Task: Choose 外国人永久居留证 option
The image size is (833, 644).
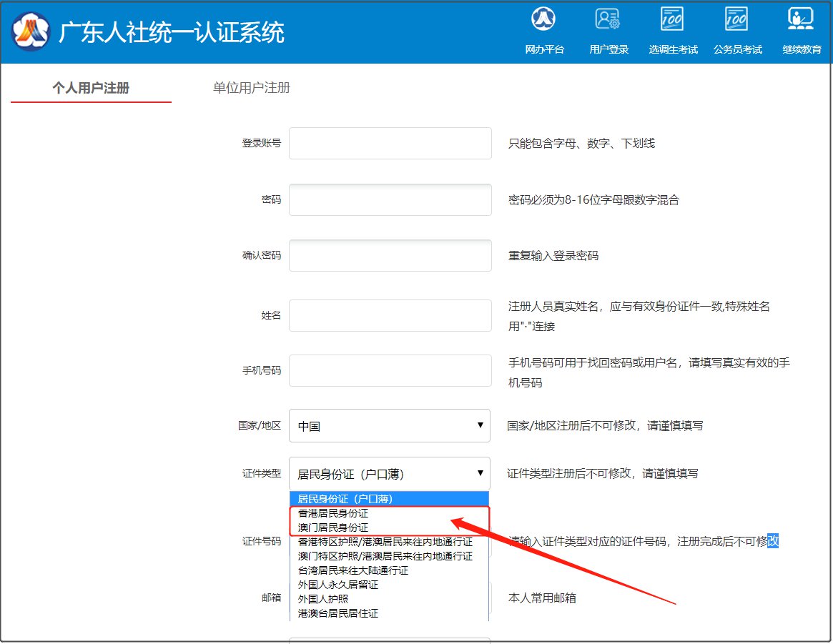Action: click(338, 585)
